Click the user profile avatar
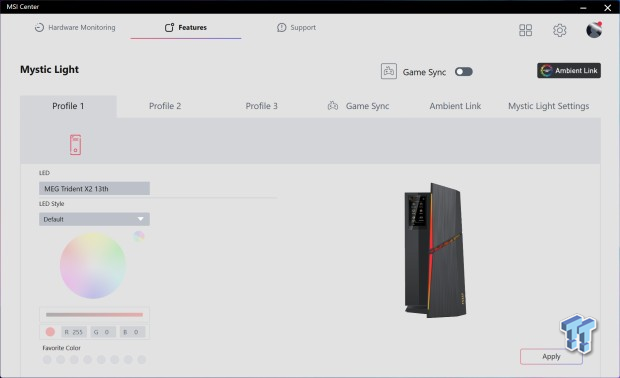620x378 pixels. [594, 30]
